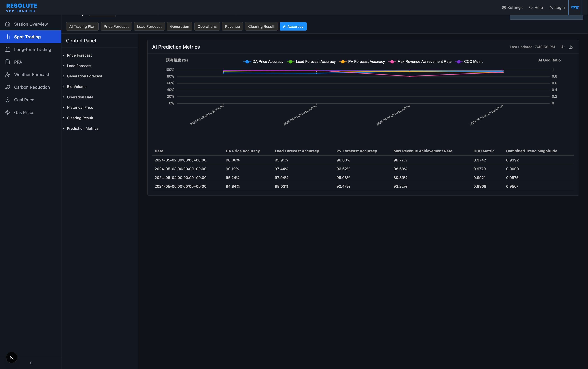Click the Settings gear icon
Screen dimensions: 588x369
[x=504, y=8]
